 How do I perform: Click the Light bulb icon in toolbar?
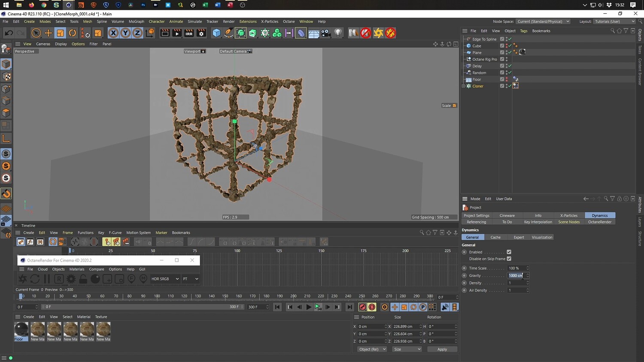[x=338, y=33]
